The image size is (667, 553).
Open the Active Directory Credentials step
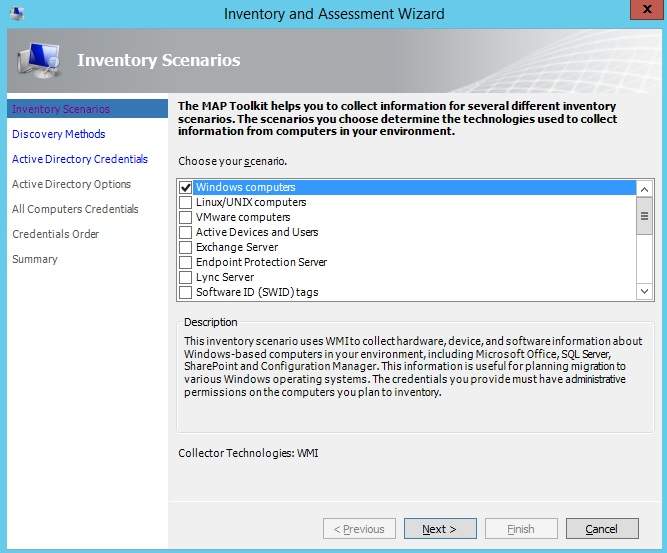pyautogui.click(x=80, y=159)
